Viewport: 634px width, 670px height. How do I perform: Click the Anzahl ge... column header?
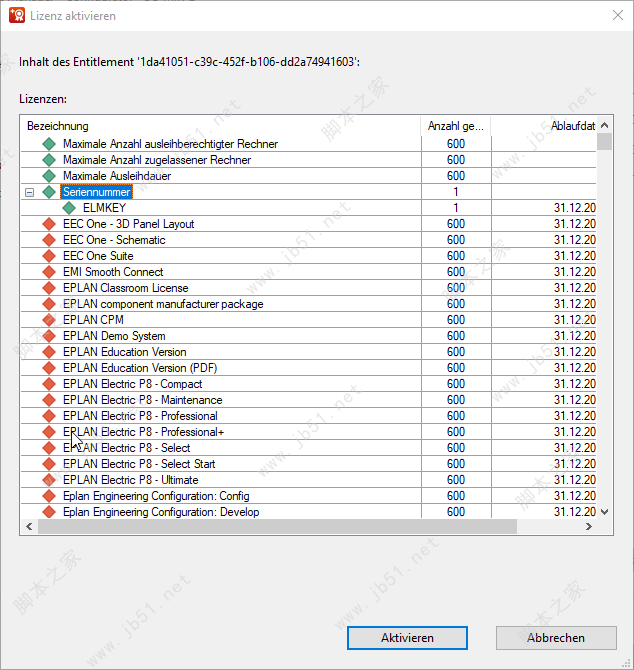click(x=456, y=126)
